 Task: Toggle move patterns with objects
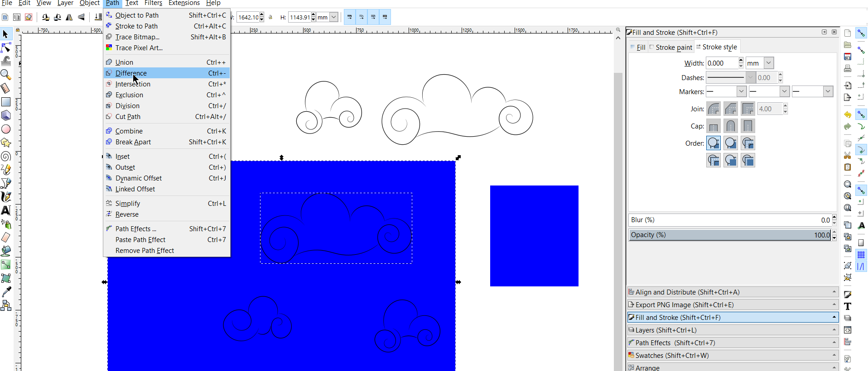pos(385,17)
